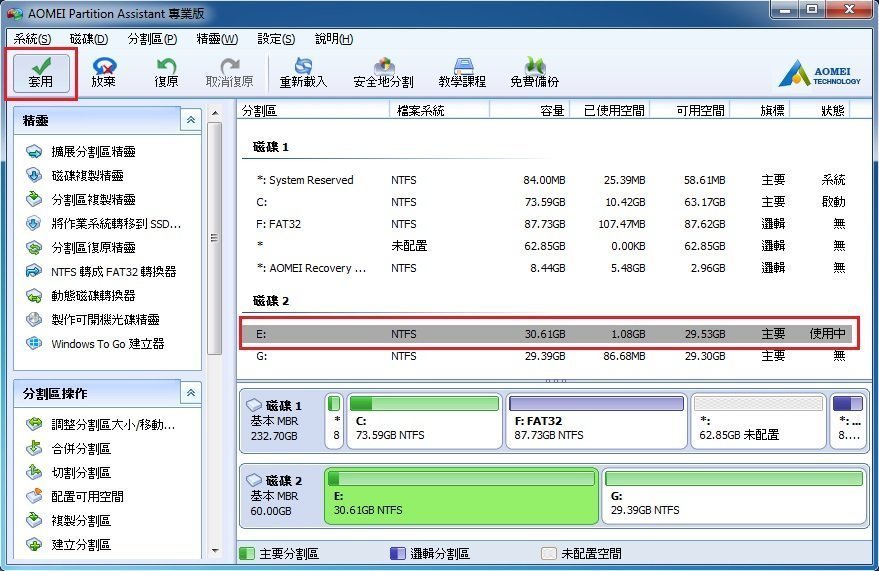Viewport: 879px width, 571px height.
Task: Open the 設定(S) menu
Action: click(x=276, y=39)
